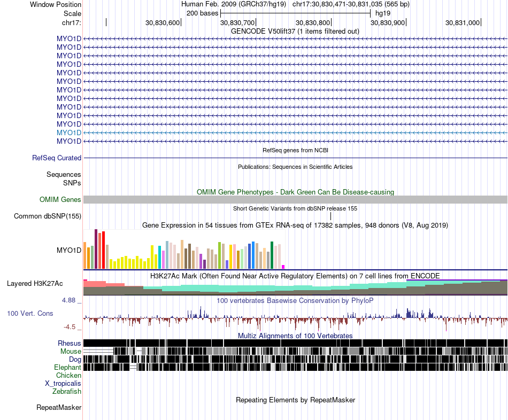508x420 pixels.
Task: Click the 'Window Position' track label
Action: coord(56,4)
